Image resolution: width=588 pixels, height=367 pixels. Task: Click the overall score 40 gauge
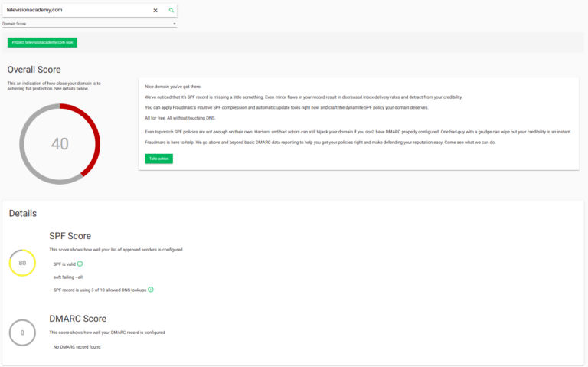coord(60,144)
